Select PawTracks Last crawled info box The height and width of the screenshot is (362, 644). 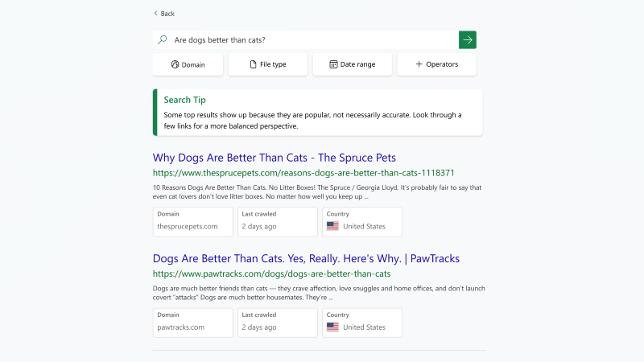click(x=277, y=322)
